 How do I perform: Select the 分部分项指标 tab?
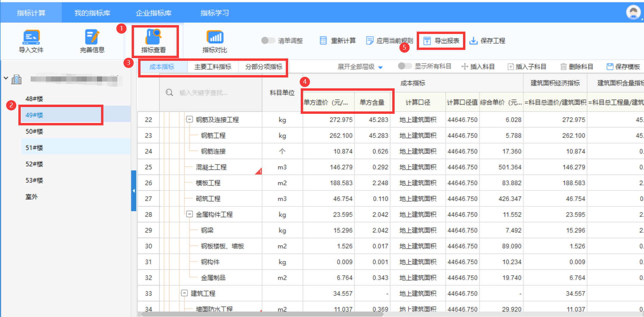coord(264,67)
